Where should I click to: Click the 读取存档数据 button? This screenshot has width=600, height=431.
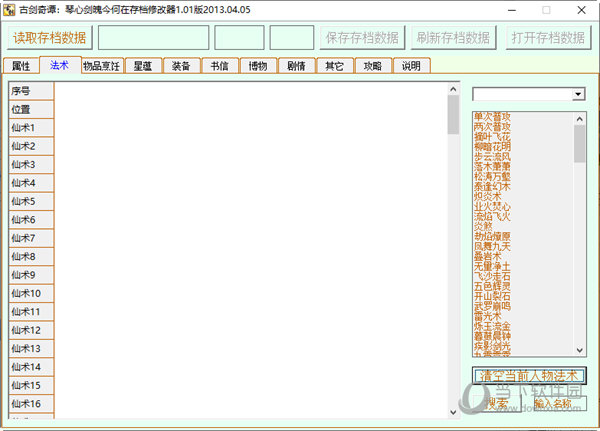[50, 38]
